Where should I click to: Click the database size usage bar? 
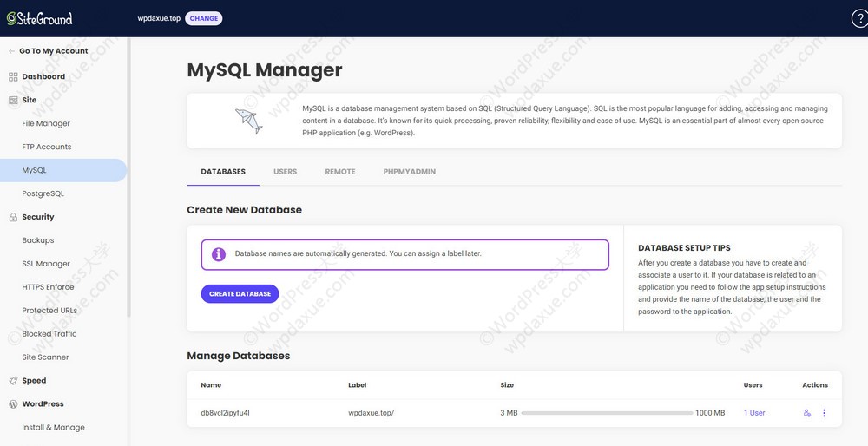(607, 413)
